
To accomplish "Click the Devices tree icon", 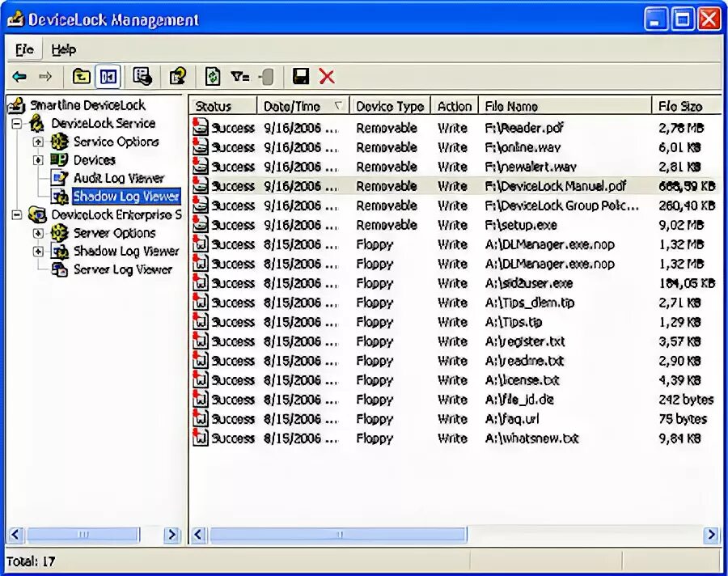I will pos(59,160).
